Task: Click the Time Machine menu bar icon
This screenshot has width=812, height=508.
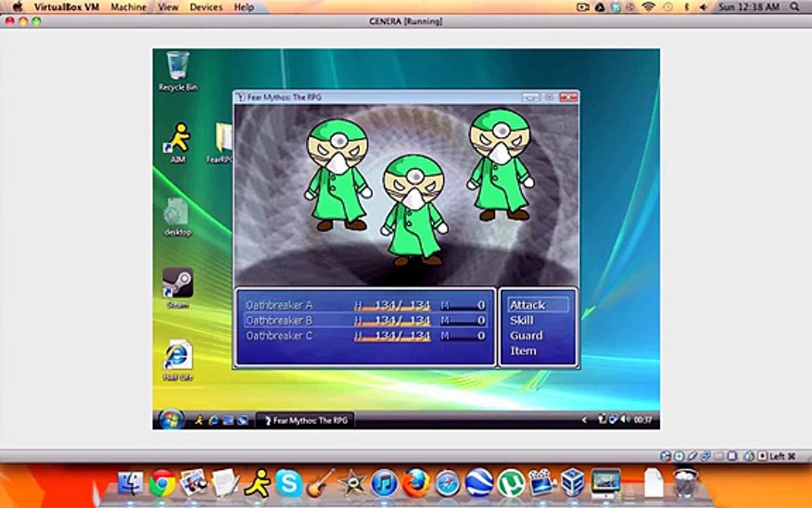Action: coord(668,7)
